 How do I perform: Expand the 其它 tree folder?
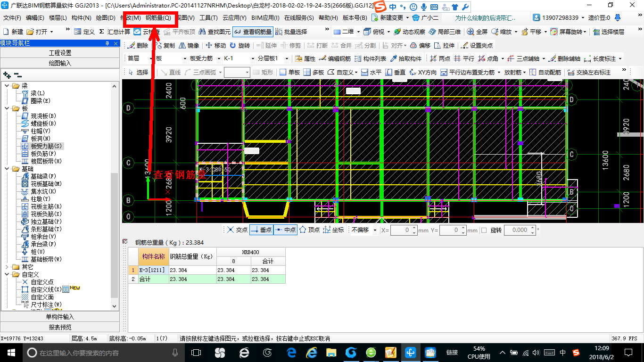pyautogui.click(x=7, y=267)
